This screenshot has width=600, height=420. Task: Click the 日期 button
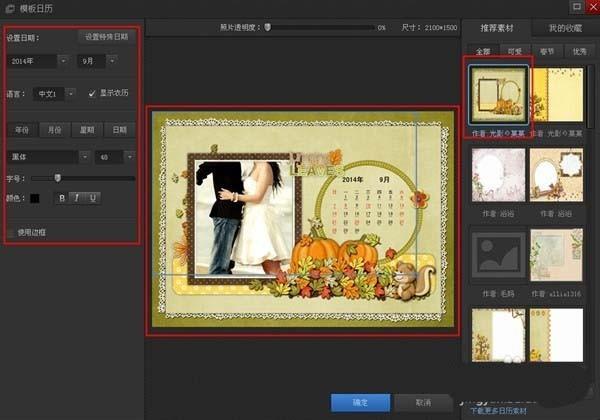click(x=119, y=130)
